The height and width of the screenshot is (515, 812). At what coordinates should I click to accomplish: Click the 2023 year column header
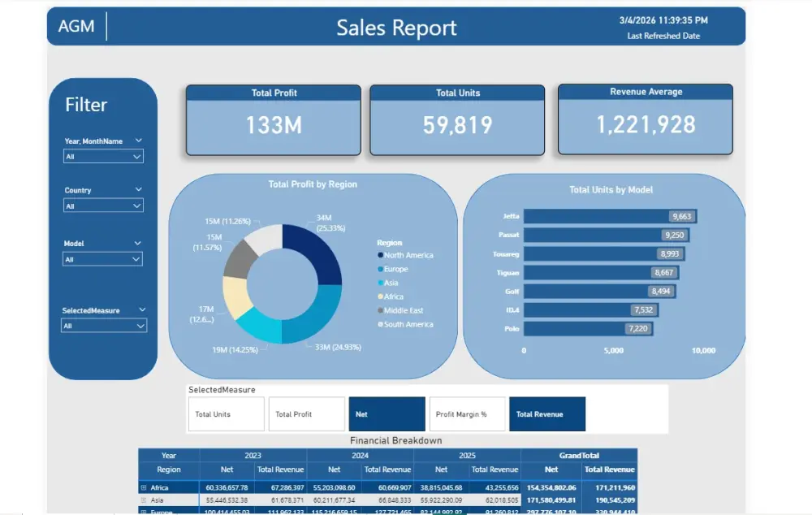[x=253, y=456]
